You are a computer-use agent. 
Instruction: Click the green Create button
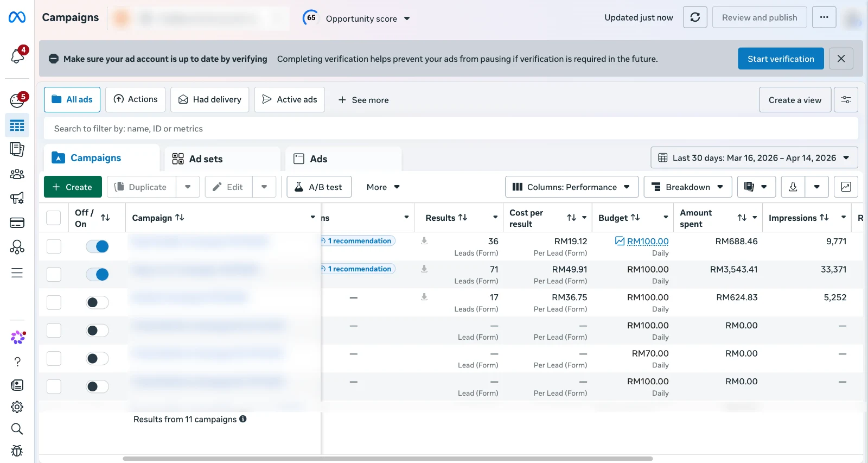pos(73,187)
